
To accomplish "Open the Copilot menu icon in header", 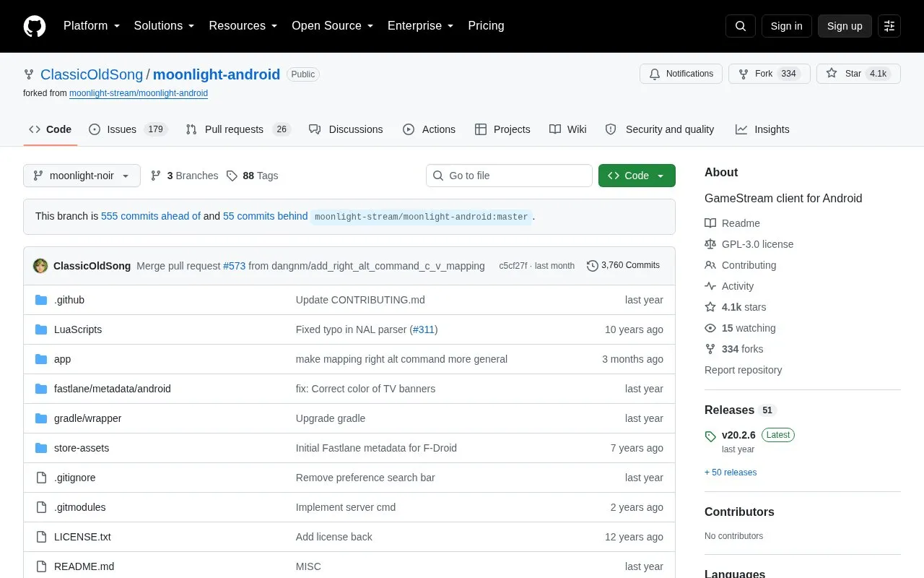I will pyautogui.click(x=889, y=26).
